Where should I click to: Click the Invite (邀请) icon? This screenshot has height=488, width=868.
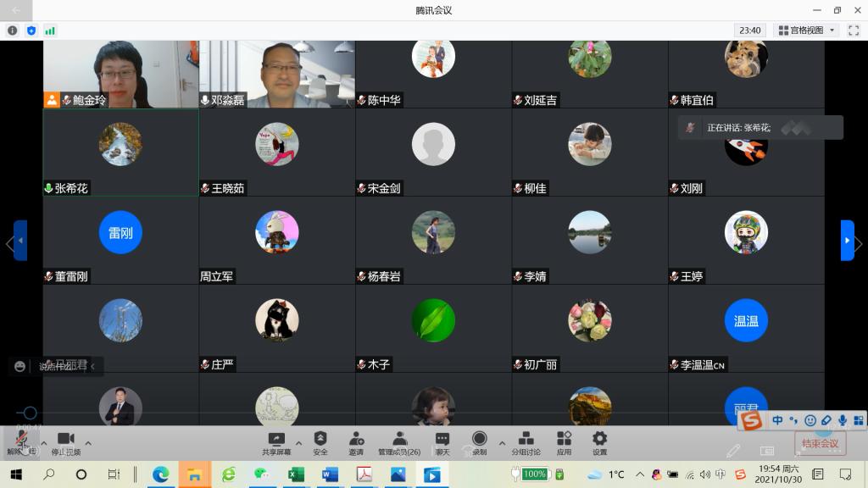(356, 444)
